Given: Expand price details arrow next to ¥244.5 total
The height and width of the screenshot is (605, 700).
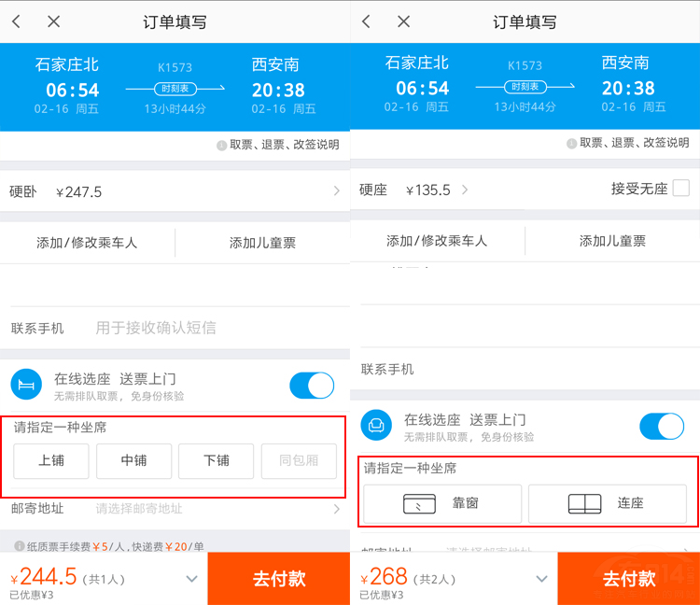Looking at the screenshot, I should point(191,579).
